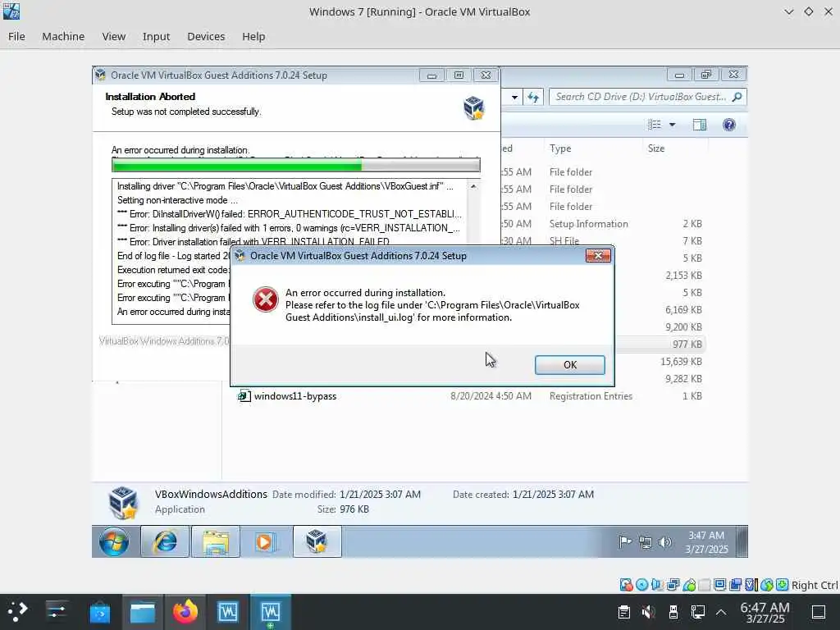This screenshot has width=840, height=630.
Task: Sort files by the Size column
Action: tap(656, 148)
